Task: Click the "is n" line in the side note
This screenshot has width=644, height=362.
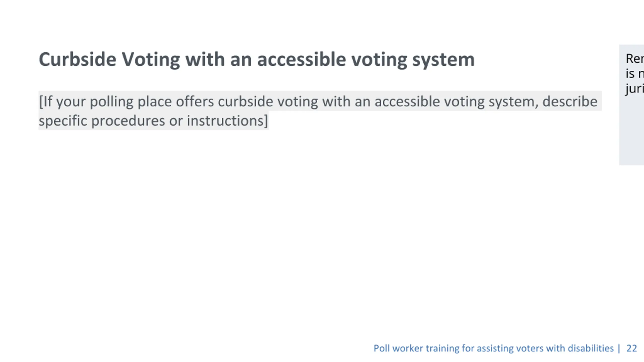Action: (635, 74)
